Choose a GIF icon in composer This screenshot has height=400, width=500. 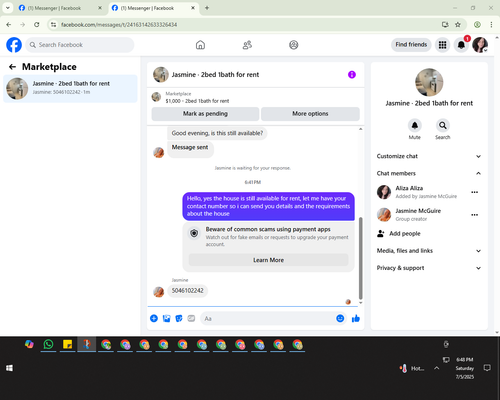tap(191, 318)
